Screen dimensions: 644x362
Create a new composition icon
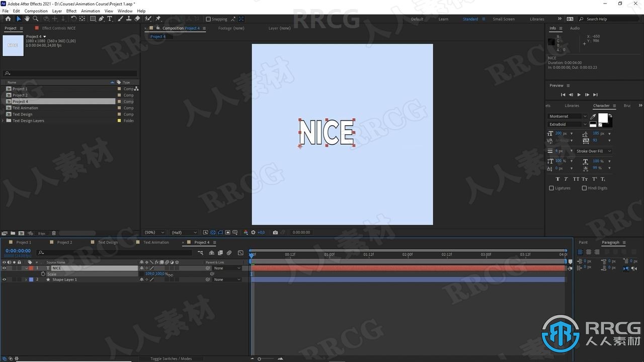tap(21, 233)
